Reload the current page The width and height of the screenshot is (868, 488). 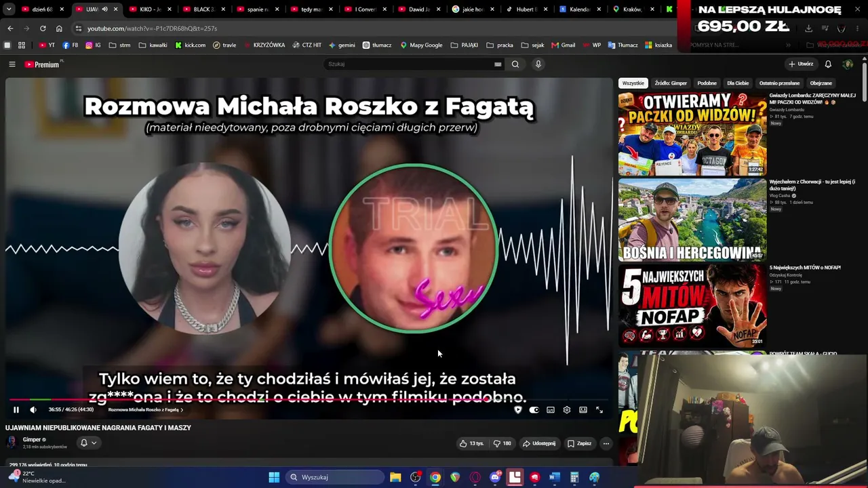(x=43, y=28)
